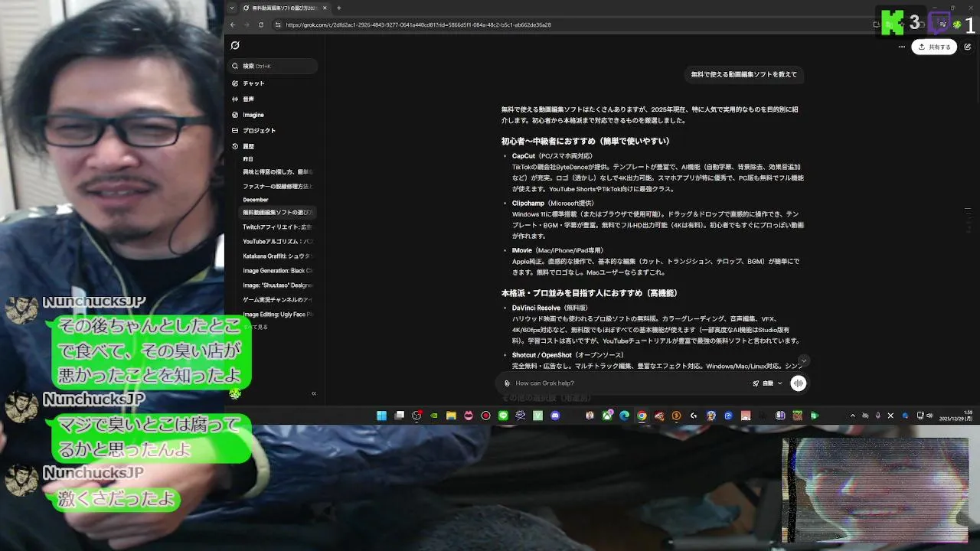Switch to Google Chrome on the taskbar
This screenshot has width=980, height=551.
[x=642, y=416]
